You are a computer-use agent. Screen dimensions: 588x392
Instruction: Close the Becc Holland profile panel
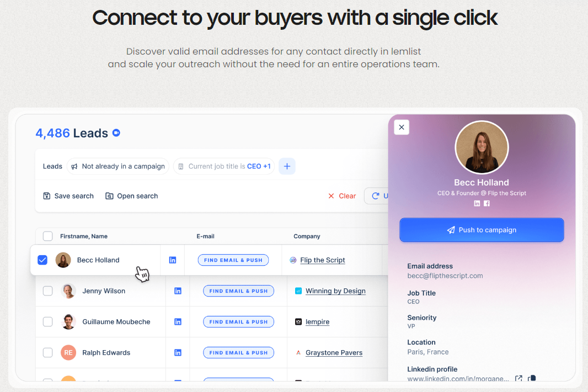tap(402, 127)
